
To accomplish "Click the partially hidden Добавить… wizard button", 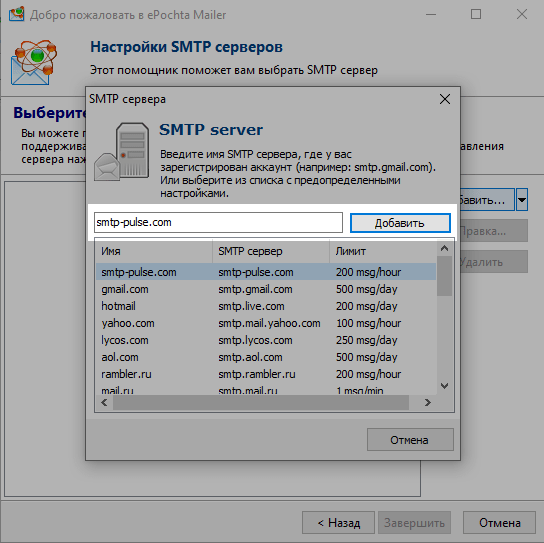I will 487,200.
